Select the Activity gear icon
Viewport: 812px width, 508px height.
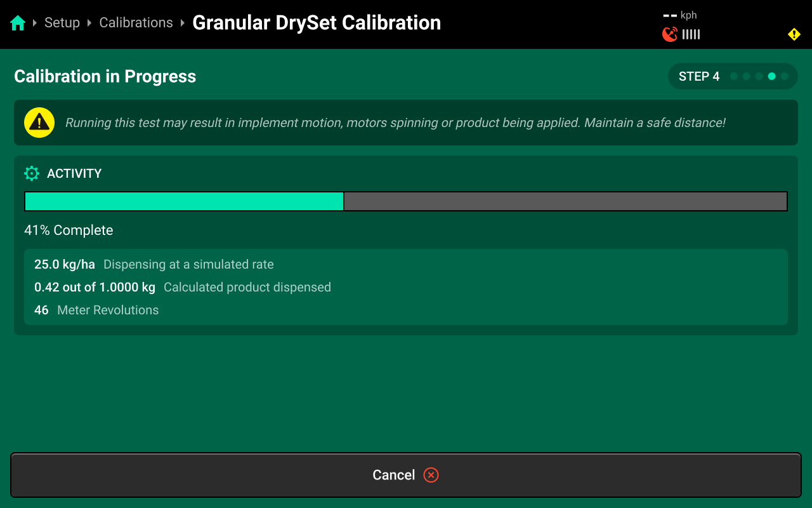(32, 173)
